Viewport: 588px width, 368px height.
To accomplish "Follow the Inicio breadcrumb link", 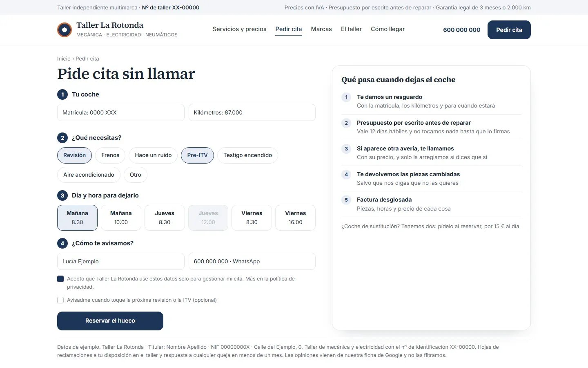I will (64, 58).
